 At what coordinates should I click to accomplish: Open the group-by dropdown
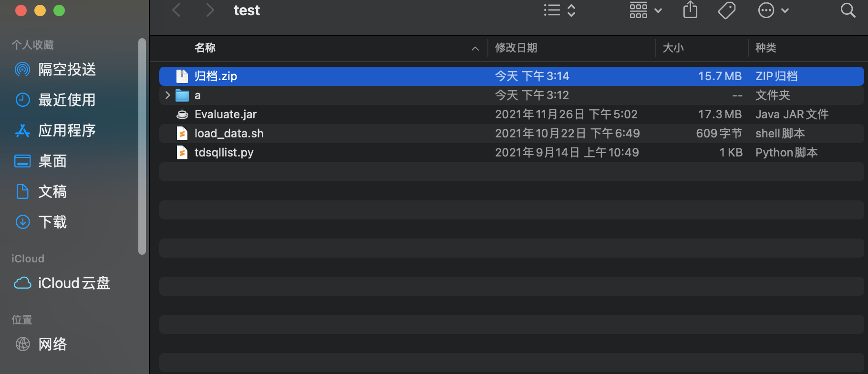[645, 10]
